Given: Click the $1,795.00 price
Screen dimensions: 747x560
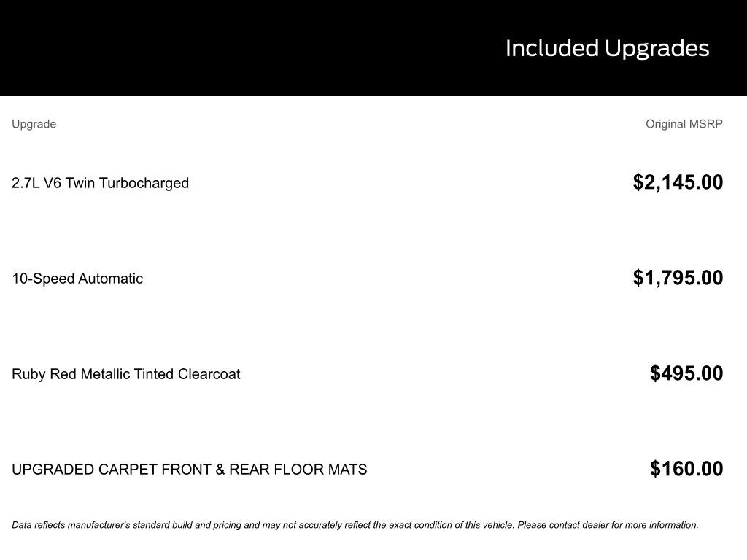Looking at the screenshot, I should tap(678, 278).
